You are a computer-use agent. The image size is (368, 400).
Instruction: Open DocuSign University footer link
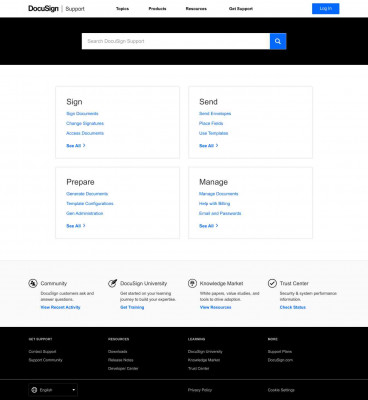(x=205, y=352)
